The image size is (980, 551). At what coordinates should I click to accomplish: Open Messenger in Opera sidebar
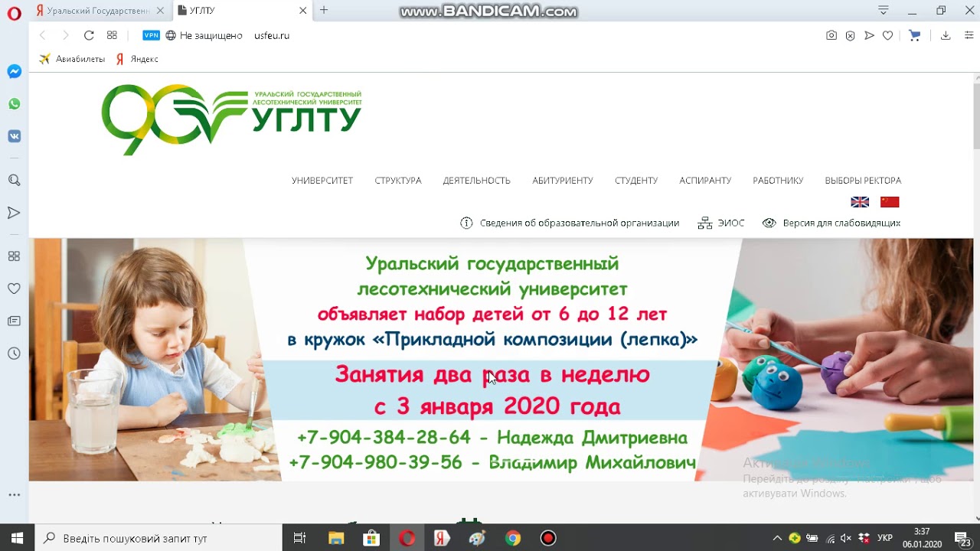14,71
